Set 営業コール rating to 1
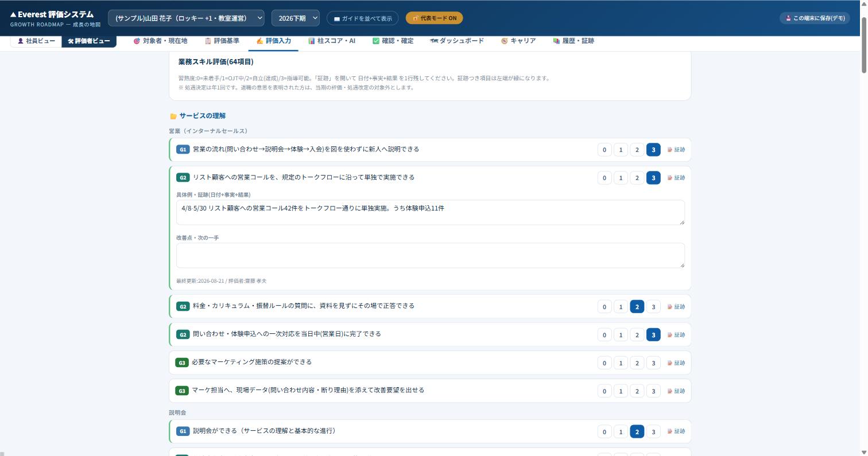 coord(621,178)
